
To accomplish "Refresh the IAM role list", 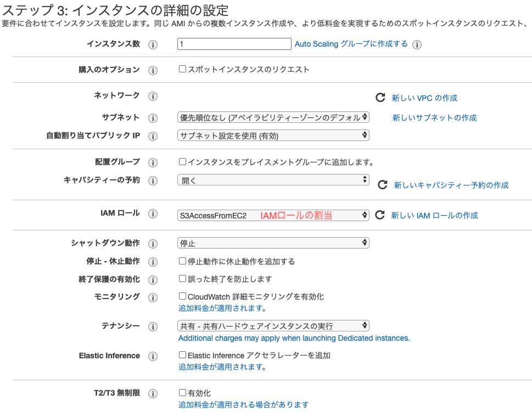I will point(380,215).
